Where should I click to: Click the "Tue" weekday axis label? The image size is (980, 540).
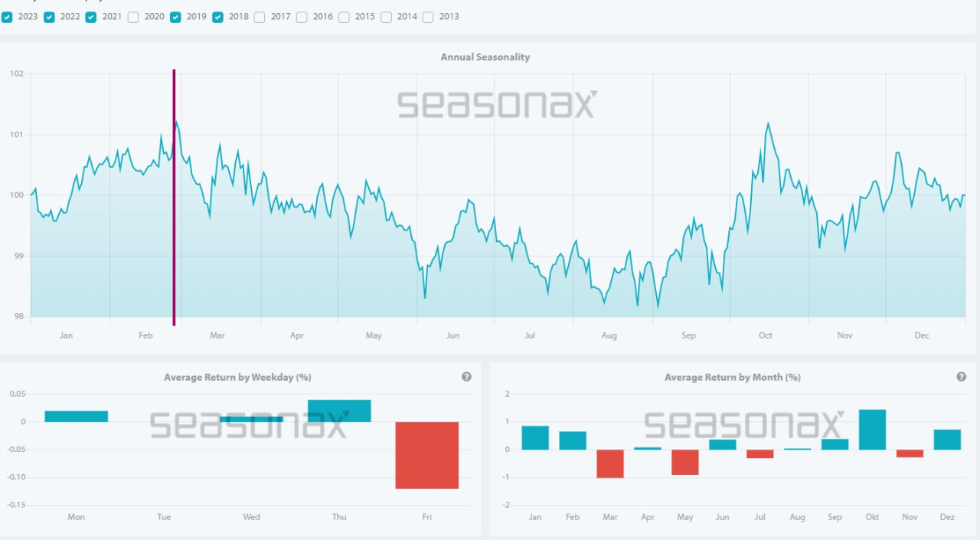point(164,517)
